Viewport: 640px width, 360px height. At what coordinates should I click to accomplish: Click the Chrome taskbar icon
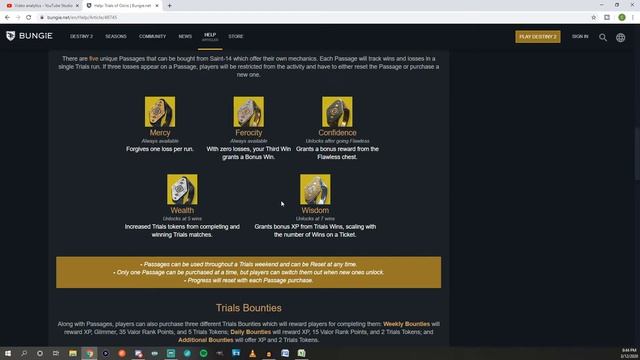89,353
